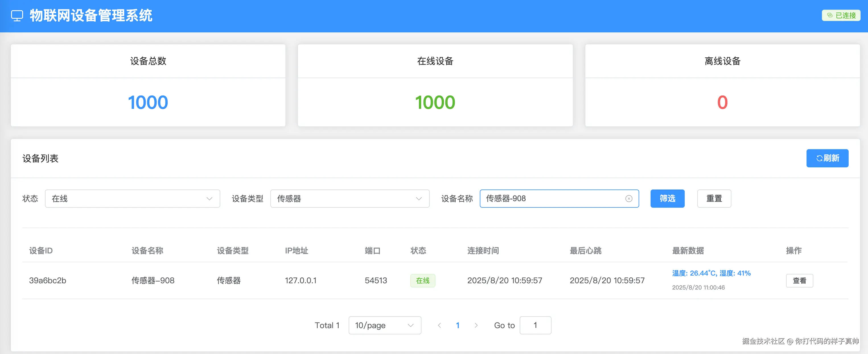Viewport: 868px width, 354px height.
Task: Click the 离线设备 count of 0
Action: pos(722,102)
